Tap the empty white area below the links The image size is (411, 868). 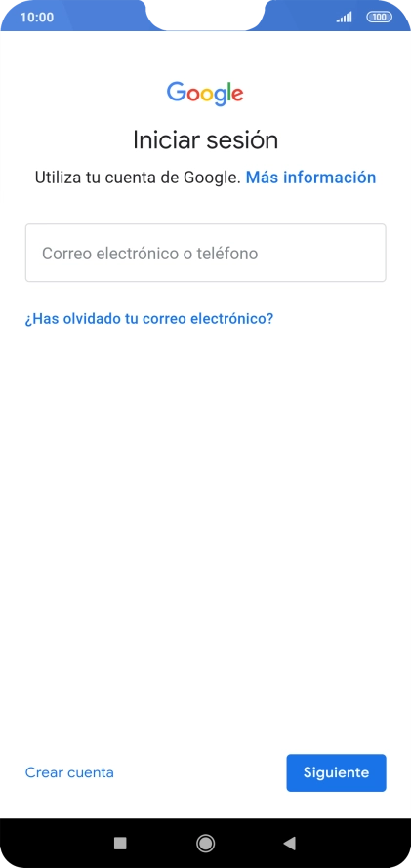[205, 526]
